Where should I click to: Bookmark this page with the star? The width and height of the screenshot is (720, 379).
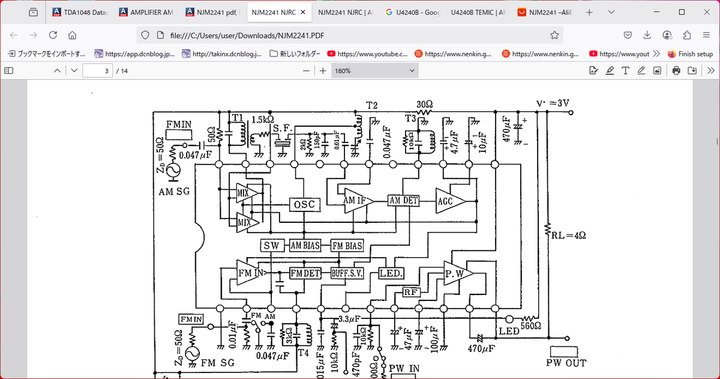point(554,35)
